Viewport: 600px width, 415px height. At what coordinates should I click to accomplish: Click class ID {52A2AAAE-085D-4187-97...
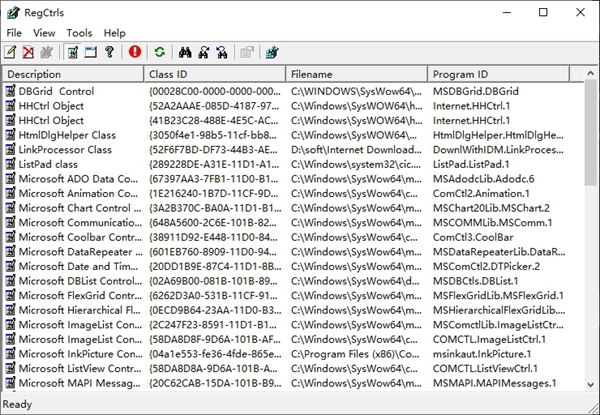click(x=214, y=106)
